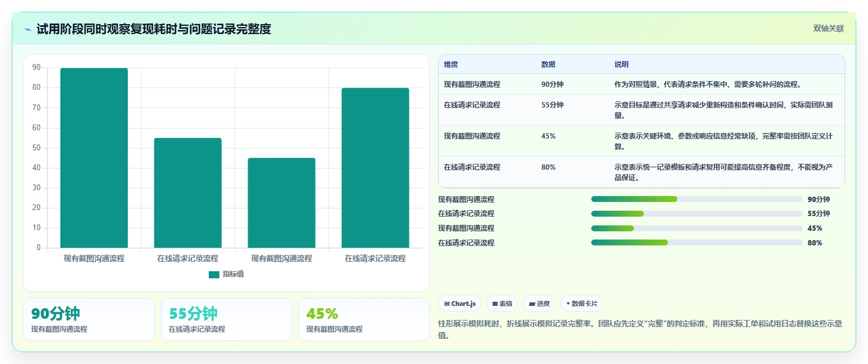The image size is (868, 364).
Task: Click the chart bar reaching value 45
Action: pyautogui.click(x=282, y=203)
